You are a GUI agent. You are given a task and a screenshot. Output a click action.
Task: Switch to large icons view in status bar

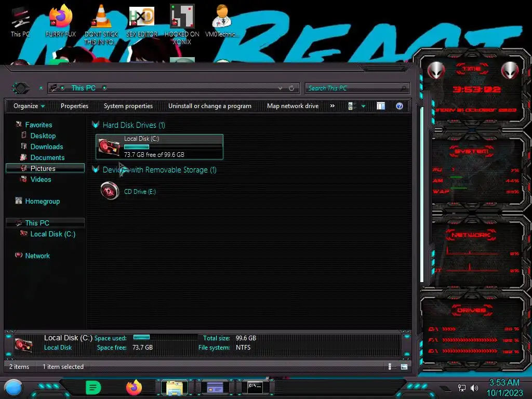pyautogui.click(x=404, y=366)
